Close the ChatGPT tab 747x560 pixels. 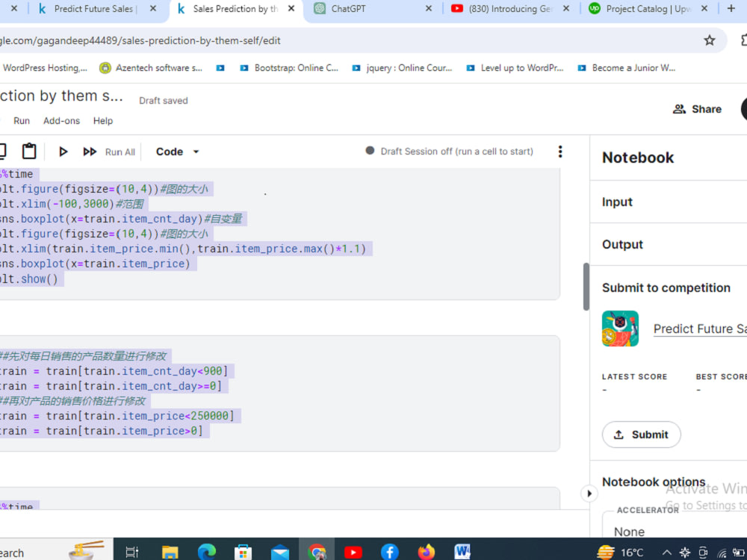click(x=428, y=8)
